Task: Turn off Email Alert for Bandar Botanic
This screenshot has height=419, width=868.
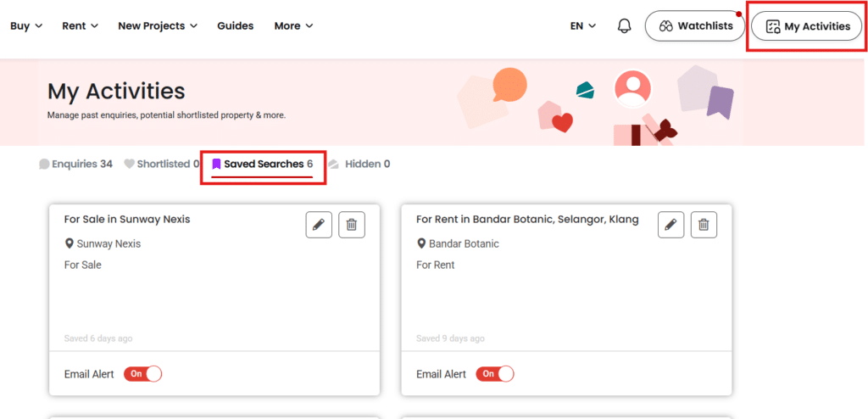Action: [495, 374]
